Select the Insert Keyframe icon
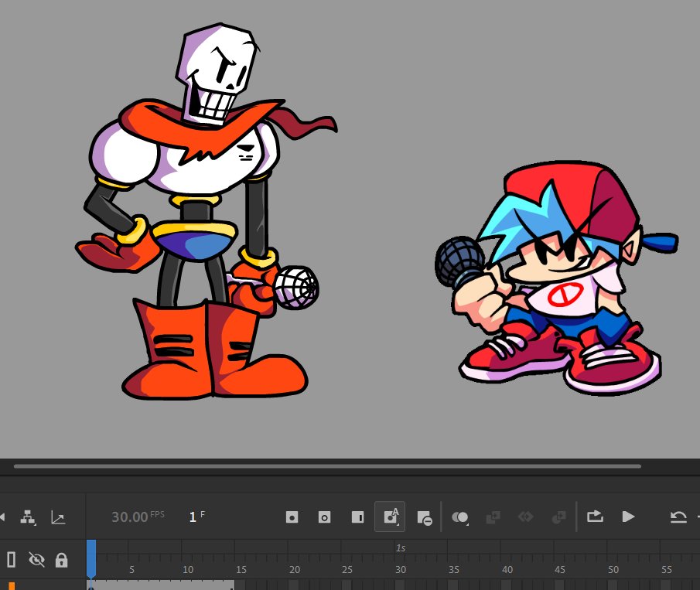This screenshot has height=590, width=700. click(x=292, y=517)
